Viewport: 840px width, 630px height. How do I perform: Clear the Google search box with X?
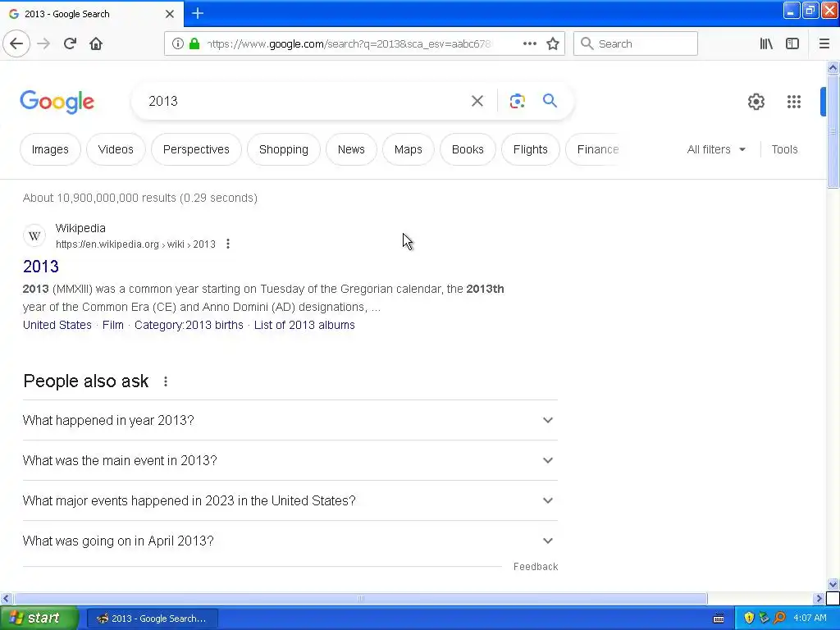tap(477, 101)
